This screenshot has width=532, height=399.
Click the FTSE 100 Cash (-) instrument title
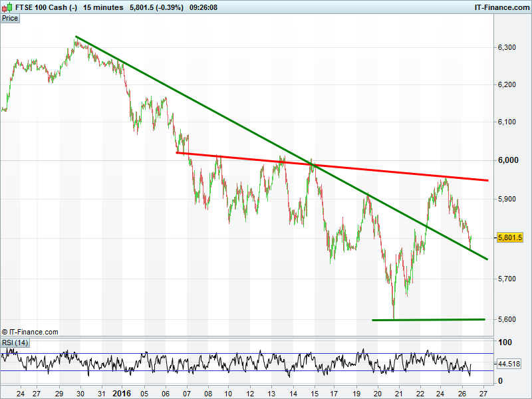coord(46,7)
